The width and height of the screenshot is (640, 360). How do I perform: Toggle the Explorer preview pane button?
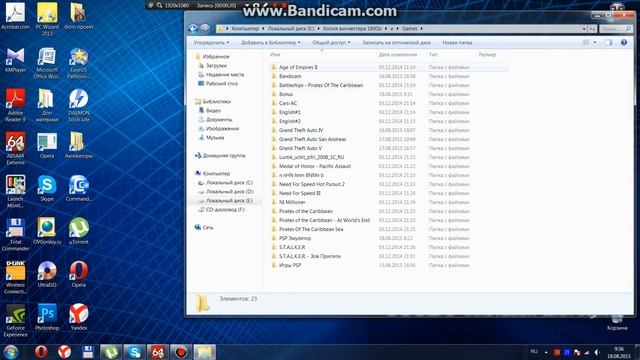pos(609,42)
